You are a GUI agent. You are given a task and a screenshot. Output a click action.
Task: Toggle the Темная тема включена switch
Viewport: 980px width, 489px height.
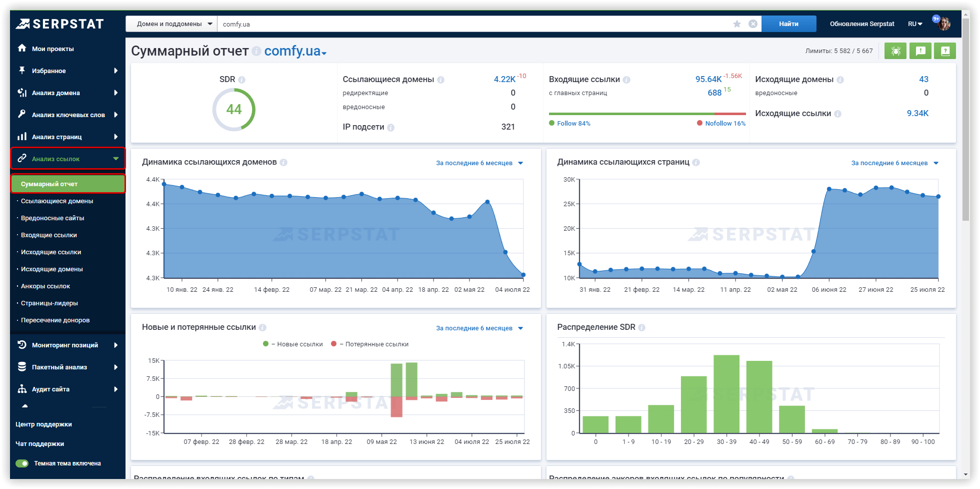pos(22,463)
